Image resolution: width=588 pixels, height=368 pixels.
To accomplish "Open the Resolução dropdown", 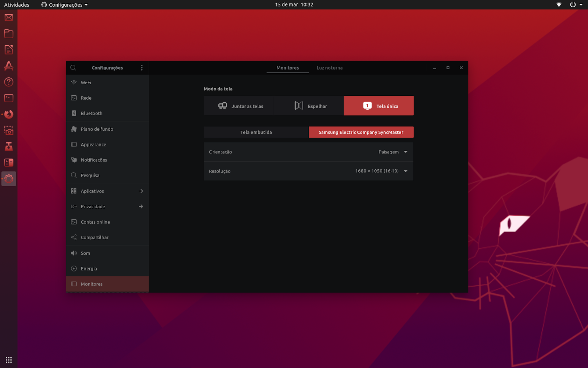I will pos(380,171).
